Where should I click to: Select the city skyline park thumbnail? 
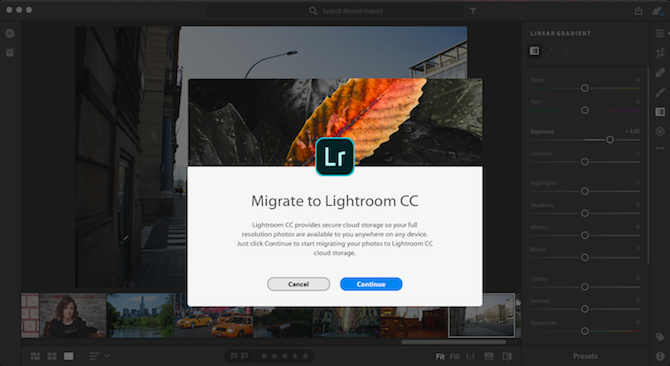click(140, 316)
